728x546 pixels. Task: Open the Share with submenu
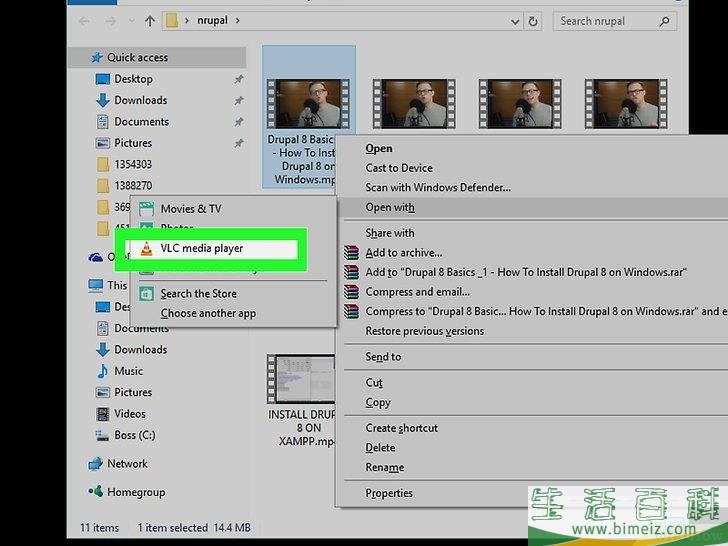(390, 233)
